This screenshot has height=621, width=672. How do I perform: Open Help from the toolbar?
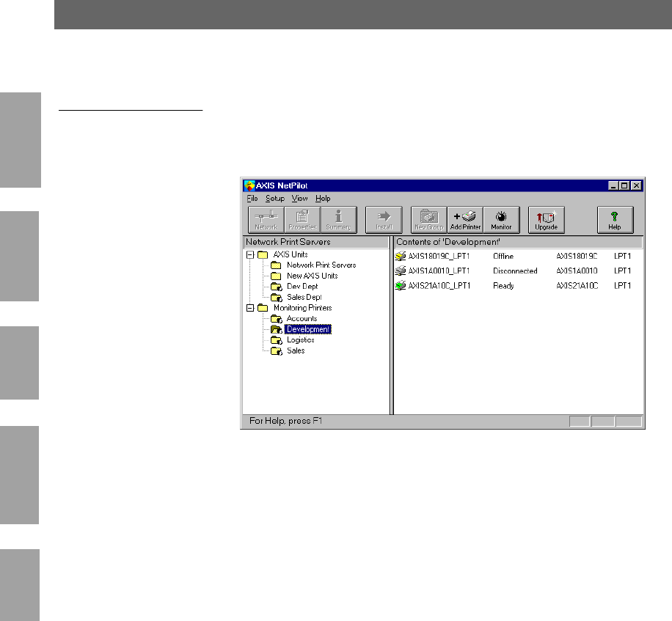pyautogui.click(x=614, y=218)
